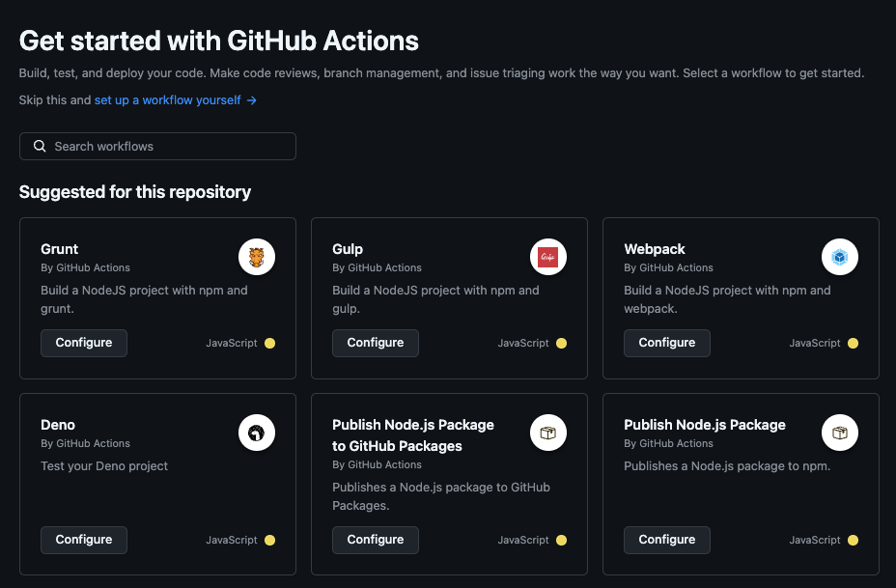Click the Webpack logo icon
The height and width of the screenshot is (588, 896).
pos(839,257)
